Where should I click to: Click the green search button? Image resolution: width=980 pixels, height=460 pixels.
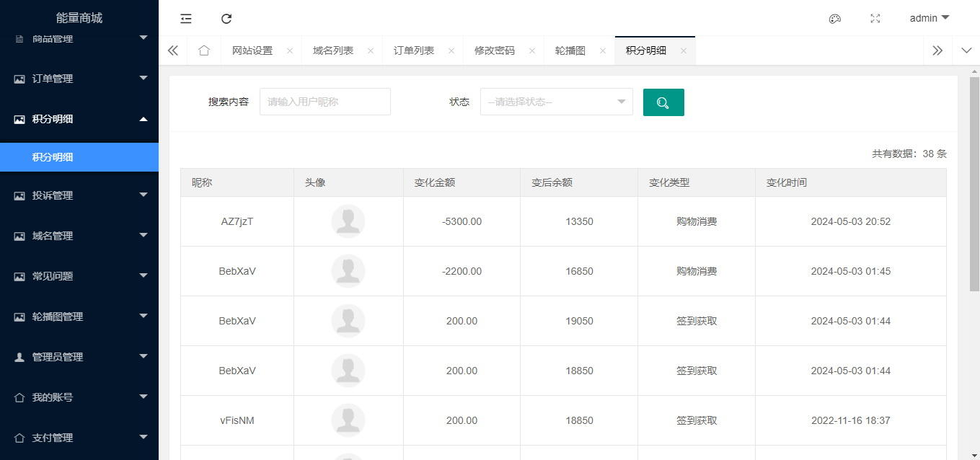(x=663, y=102)
